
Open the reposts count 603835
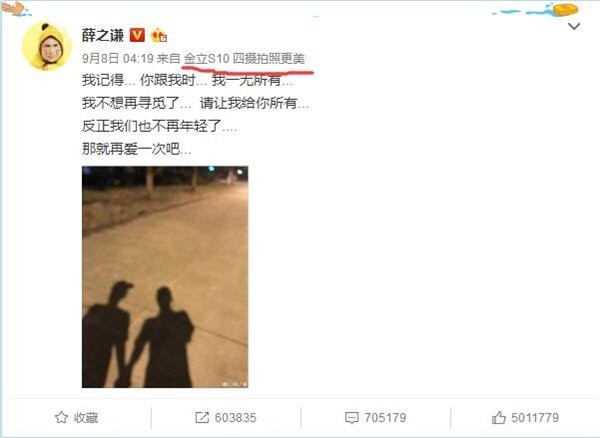tap(235, 417)
